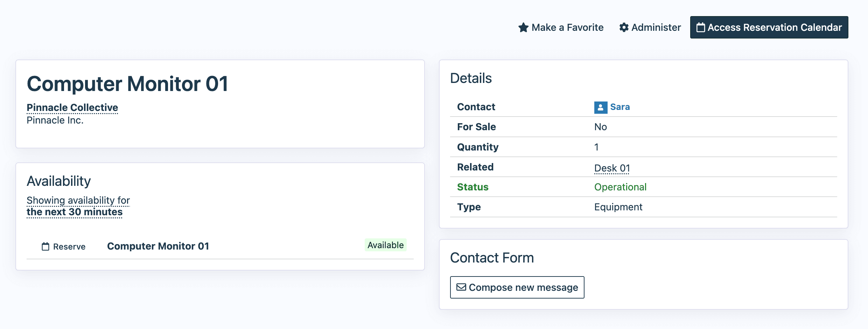Change the next 30 minutes availability range
The image size is (868, 329).
(75, 212)
